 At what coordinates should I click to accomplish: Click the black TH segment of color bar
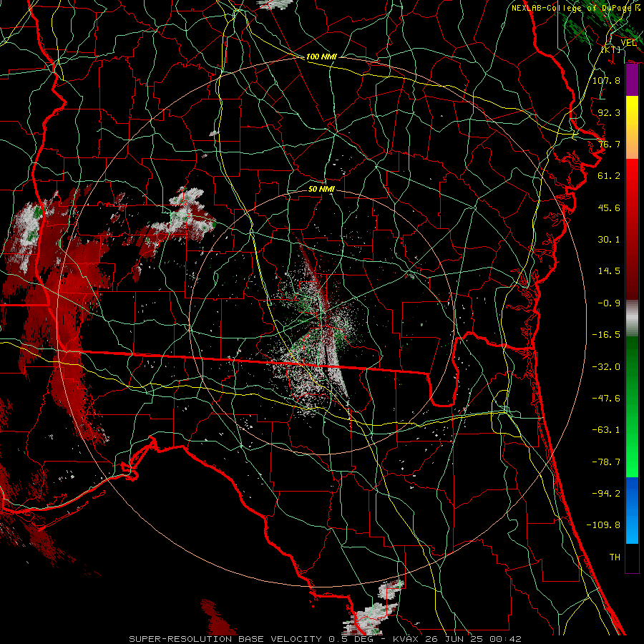coord(632,557)
